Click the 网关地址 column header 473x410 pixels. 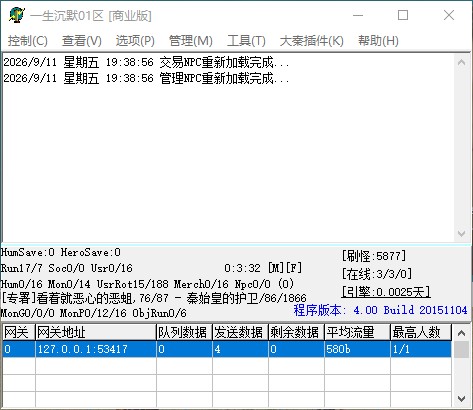tap(96, 332)
